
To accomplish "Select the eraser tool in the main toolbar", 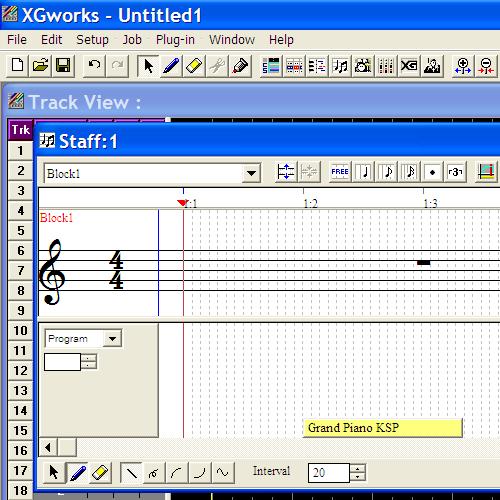I will click(194, 66).
